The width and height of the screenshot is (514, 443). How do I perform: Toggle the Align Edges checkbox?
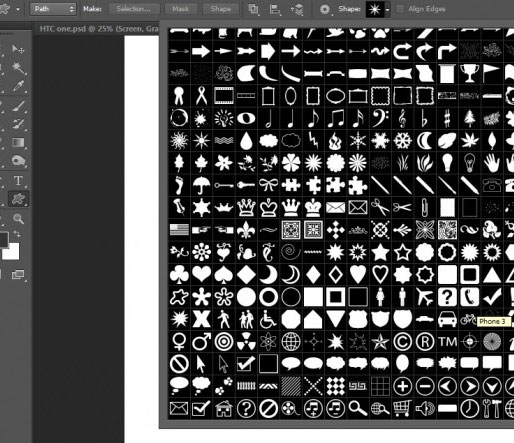(x=400, y=9)
